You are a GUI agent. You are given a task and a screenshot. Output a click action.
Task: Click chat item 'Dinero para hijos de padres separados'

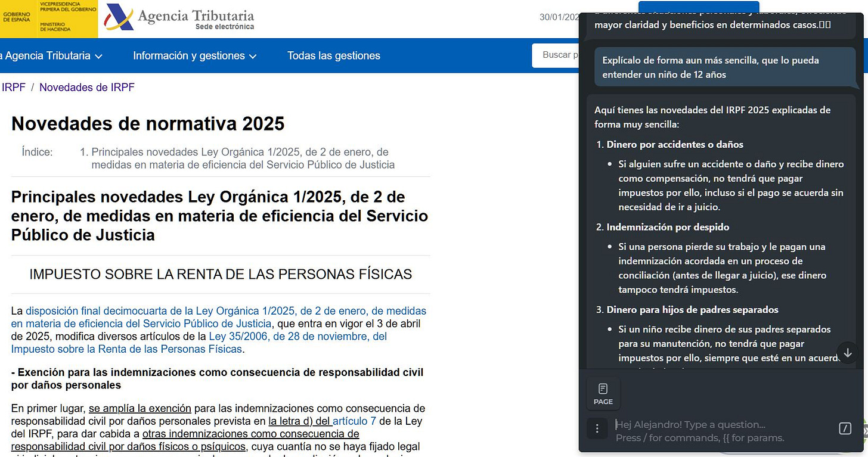693,310
